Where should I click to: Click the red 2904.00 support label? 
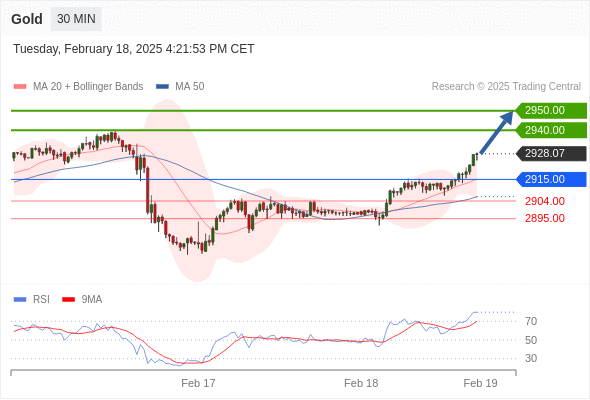tap(545, 201)
